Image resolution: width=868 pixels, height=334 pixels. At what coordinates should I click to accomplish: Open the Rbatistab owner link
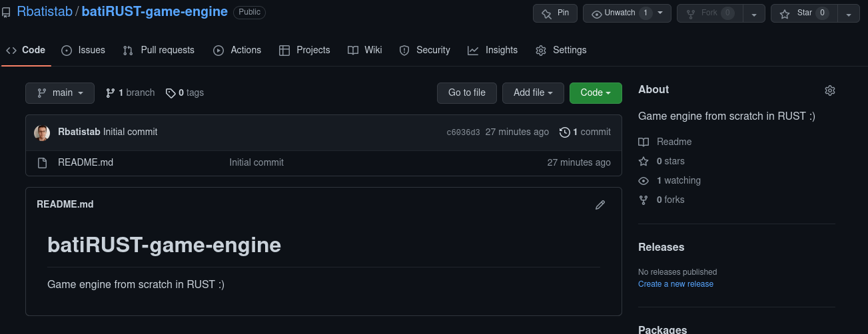(45, 12)
